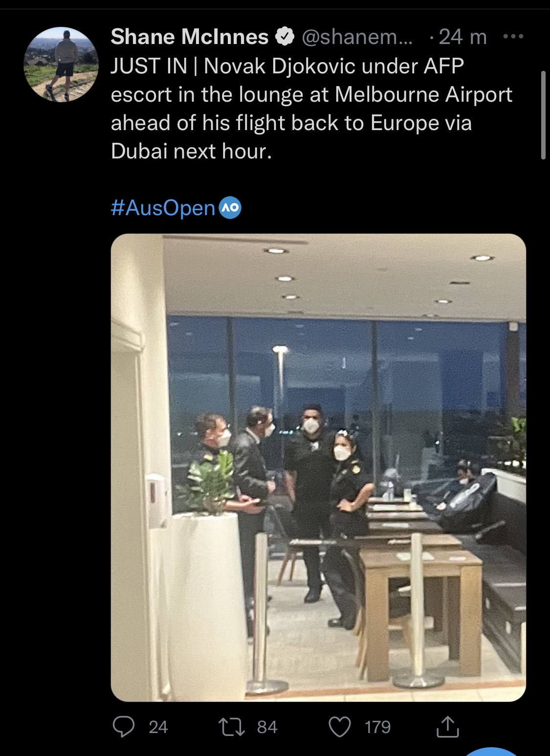Click the Shane McInnes display name
This screenshot has width=550, height=756.
click(x=190, y=37)
